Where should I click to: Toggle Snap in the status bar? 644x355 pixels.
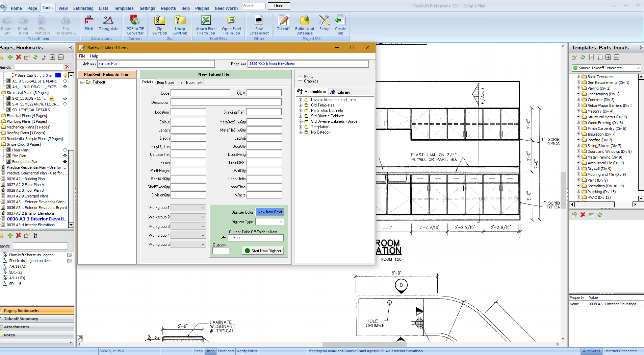pos(198,351)
